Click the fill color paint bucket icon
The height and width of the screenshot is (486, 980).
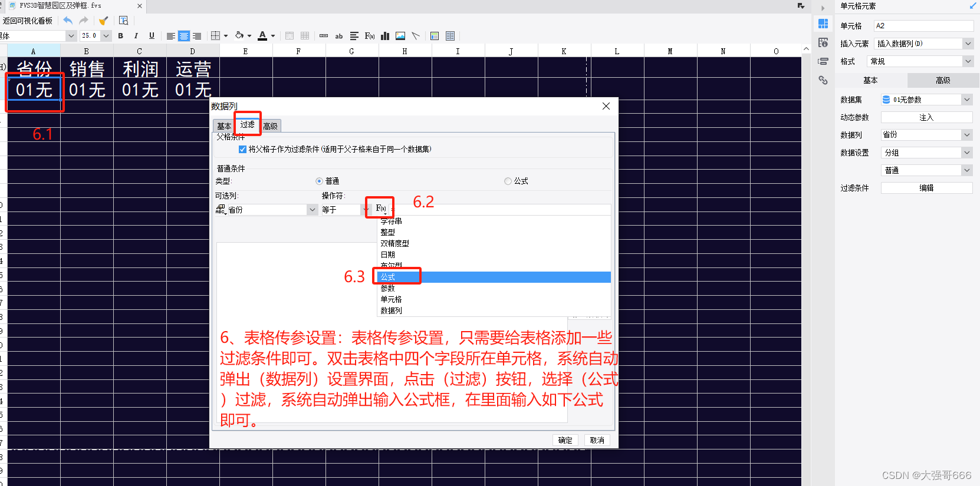239,36
